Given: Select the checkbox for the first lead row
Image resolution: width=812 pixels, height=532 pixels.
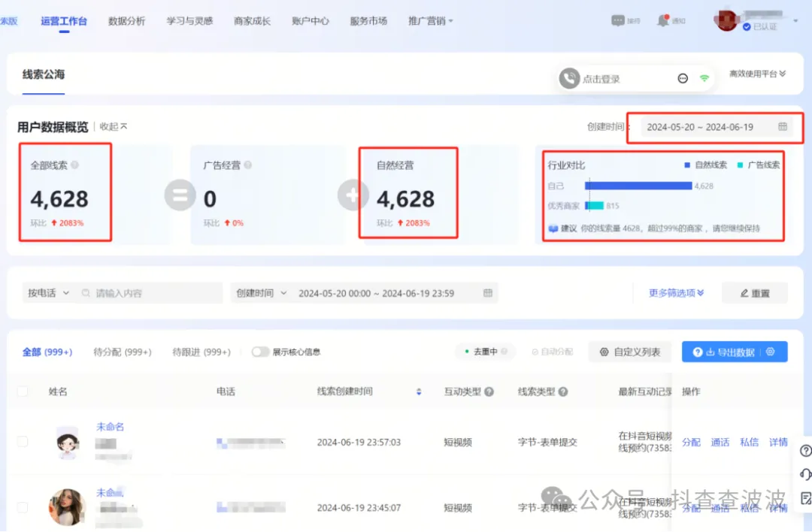Looking at the screenshot, I should (23, 442).
